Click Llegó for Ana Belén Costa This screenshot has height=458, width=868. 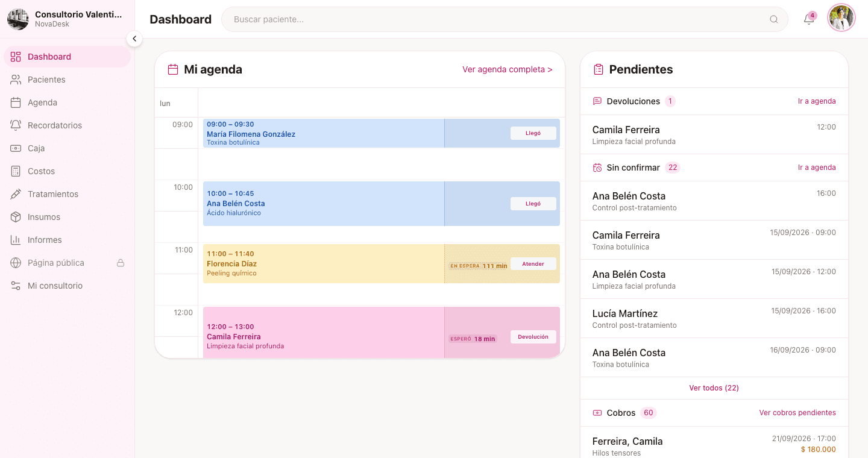click(533, 204)
